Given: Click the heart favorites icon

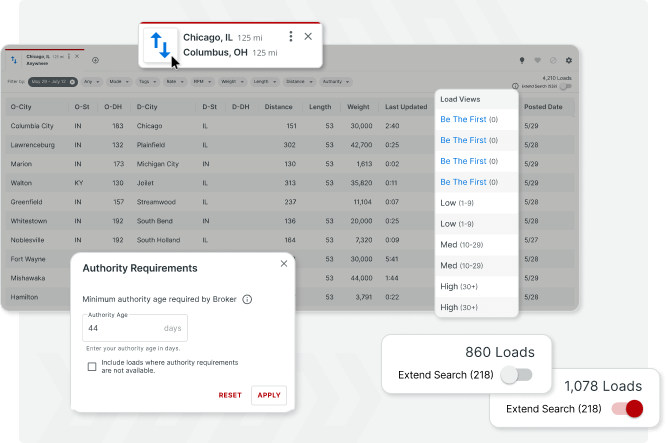Looking at the screenshot, I should tap(537, 60).
